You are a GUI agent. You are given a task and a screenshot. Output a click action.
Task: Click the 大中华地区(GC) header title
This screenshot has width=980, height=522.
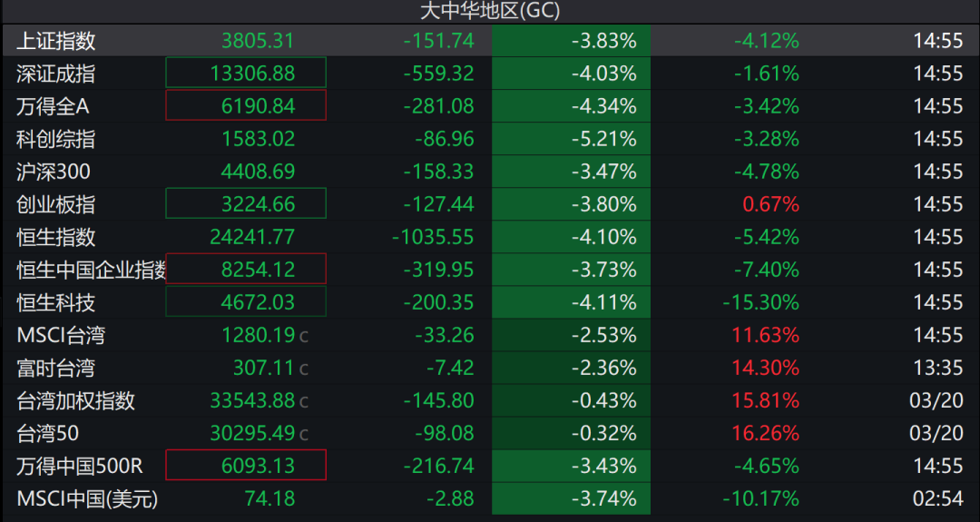tap(490, 11)
